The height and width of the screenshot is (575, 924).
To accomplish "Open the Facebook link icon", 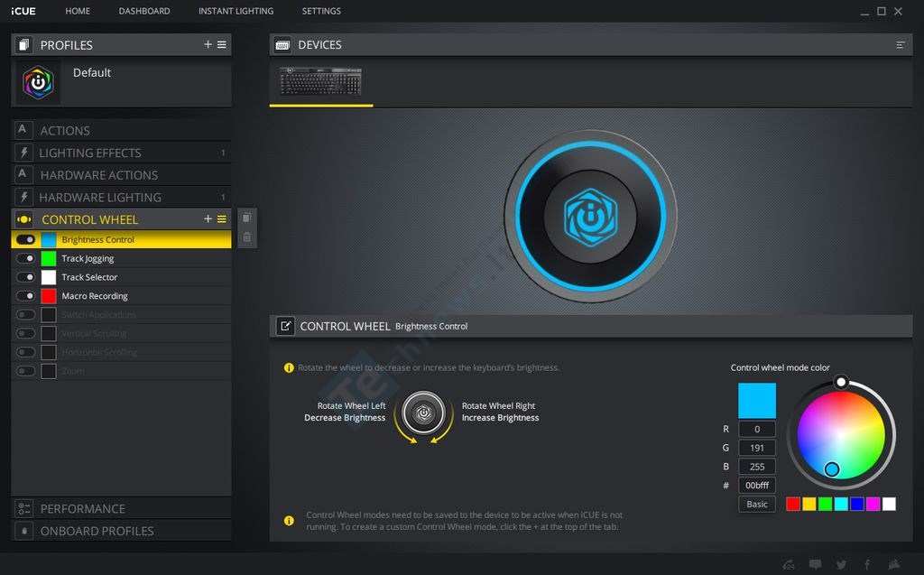I will click(x=867, y=564).
